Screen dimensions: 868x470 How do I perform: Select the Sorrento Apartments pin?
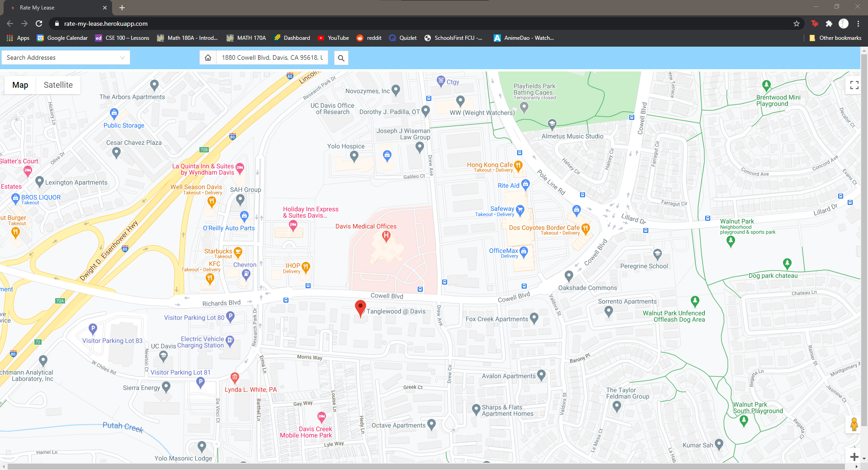click(x=609, y=311)
